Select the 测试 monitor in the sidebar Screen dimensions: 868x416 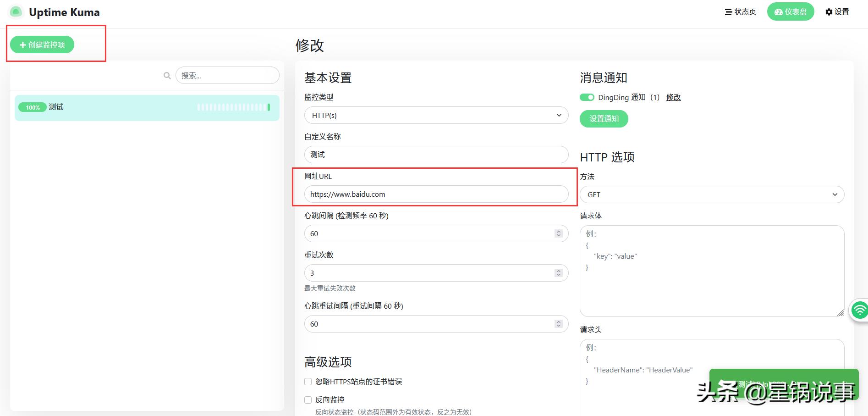56,107
